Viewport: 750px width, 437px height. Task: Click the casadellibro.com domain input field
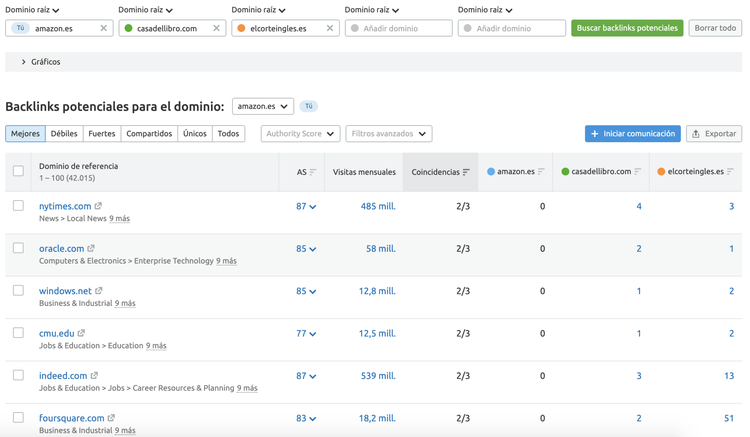(172, 28)
